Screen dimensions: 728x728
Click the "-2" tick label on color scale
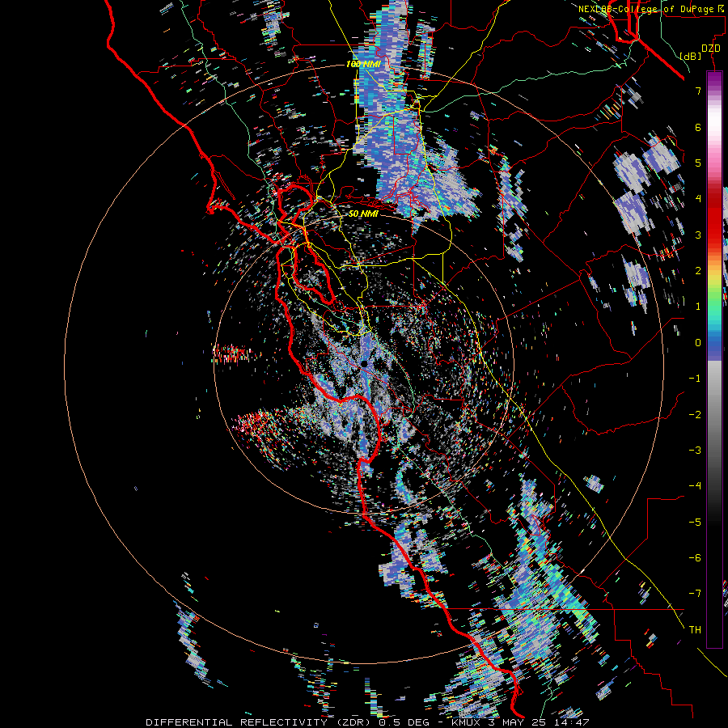coord(695,414)
